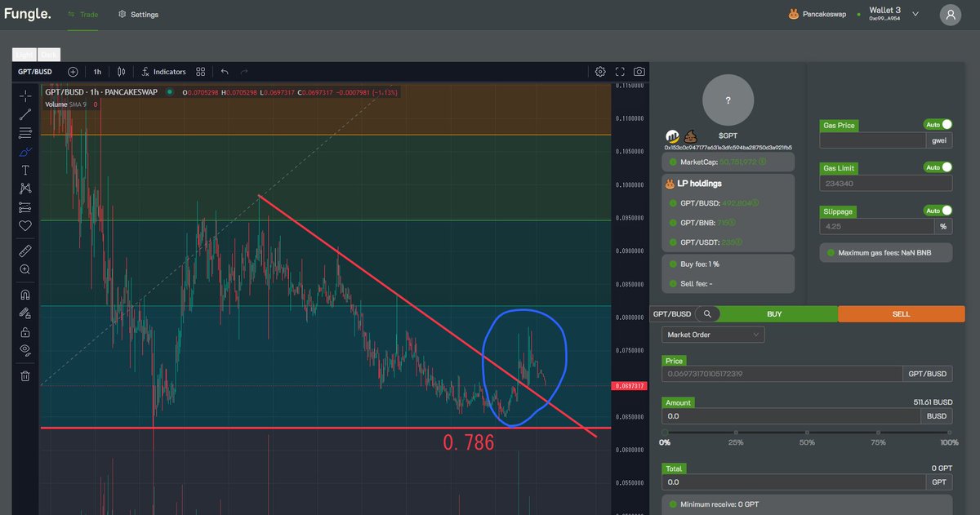Enter fullscreen chart mode
This screenshot has height=515, width=980.
click(x=620, y=72)
